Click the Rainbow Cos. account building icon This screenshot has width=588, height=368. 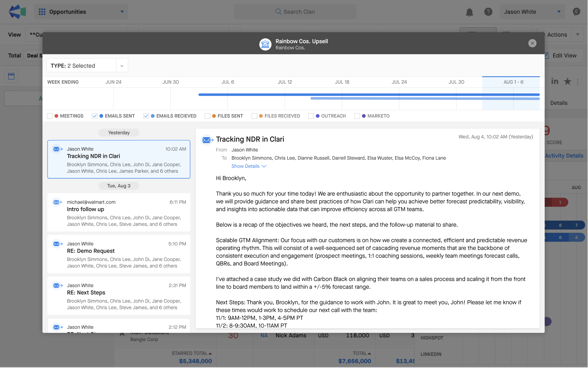(265, 44)
